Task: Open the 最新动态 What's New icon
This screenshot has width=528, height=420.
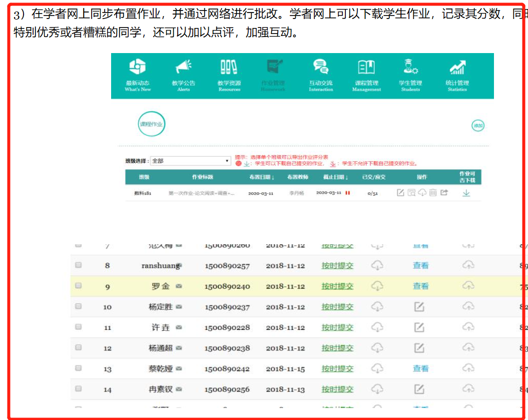Action: (x=138, y=68)
